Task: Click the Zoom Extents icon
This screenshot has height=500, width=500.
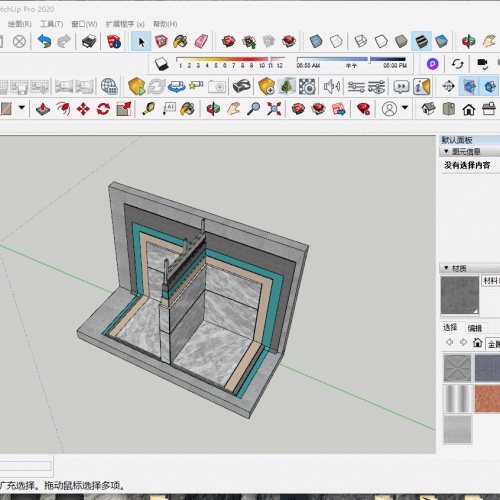Action: point(274,109)
